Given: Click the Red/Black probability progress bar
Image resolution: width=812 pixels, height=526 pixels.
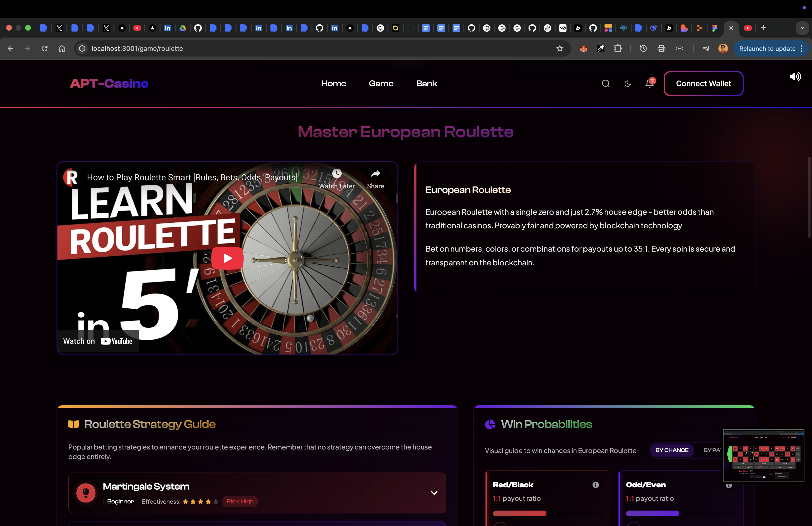Looking at the screenshot, I should [519, 513].
